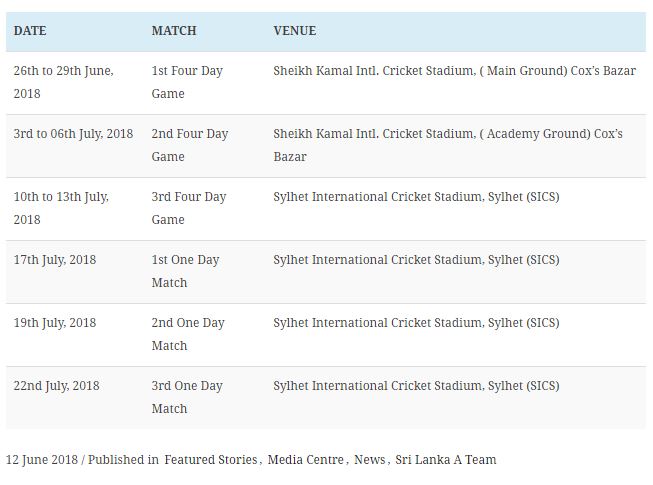Select the 19th July, 2018 date cell
This screenshot has width=653, height=485.
[x=55, y=323]
